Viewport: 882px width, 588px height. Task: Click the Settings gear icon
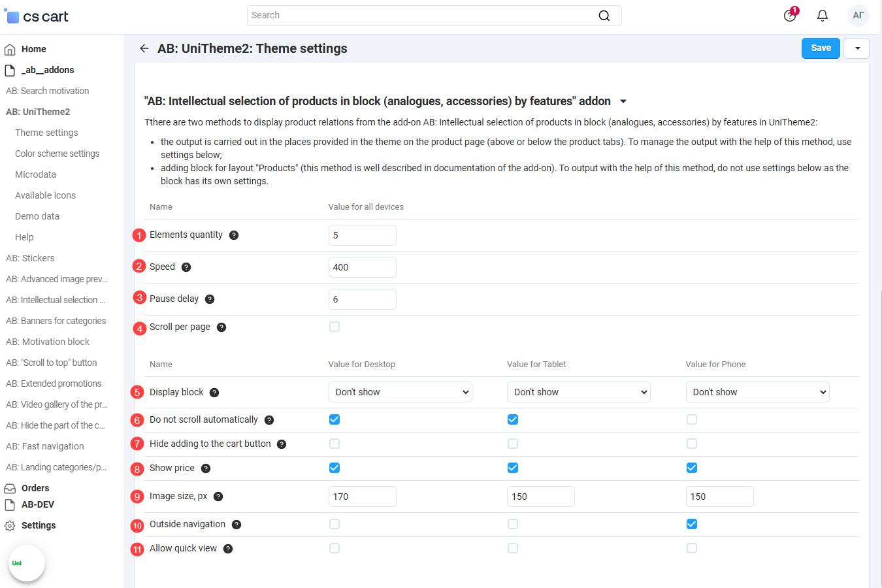coord(10,525)
